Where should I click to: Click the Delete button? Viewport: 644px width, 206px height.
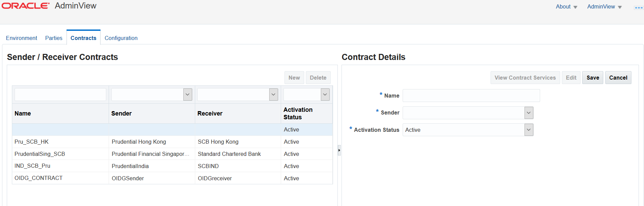click(x=318, y=77)
